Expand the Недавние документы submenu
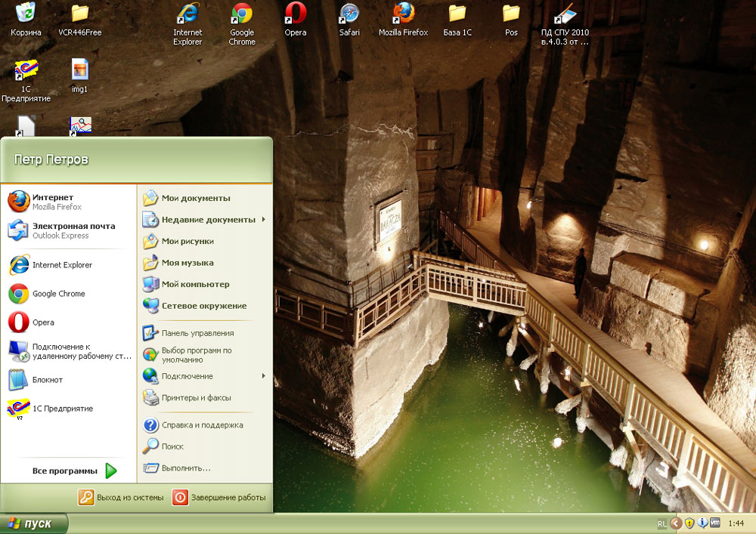 pyautogui.click(x=208, y=220)
